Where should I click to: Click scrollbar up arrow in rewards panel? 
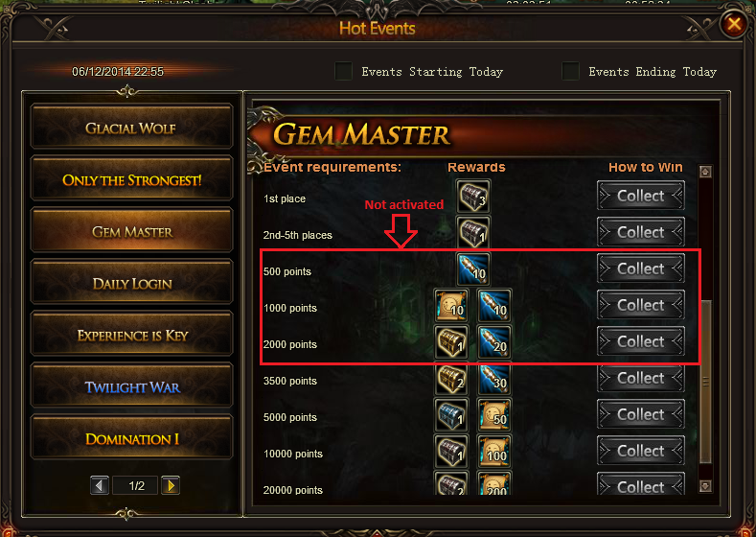[x=705, y=172]
